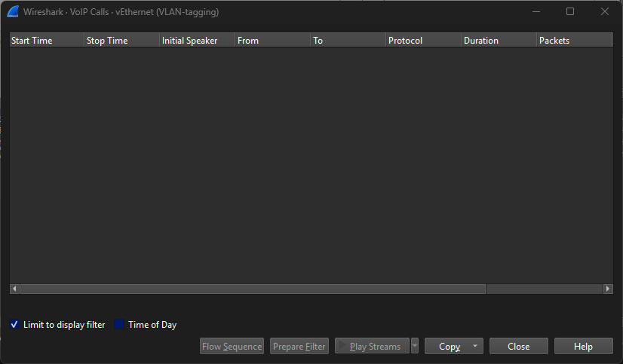Screen dimensions: 623x364
Task: Close window using title bar X
Action: tap(605, 11)
